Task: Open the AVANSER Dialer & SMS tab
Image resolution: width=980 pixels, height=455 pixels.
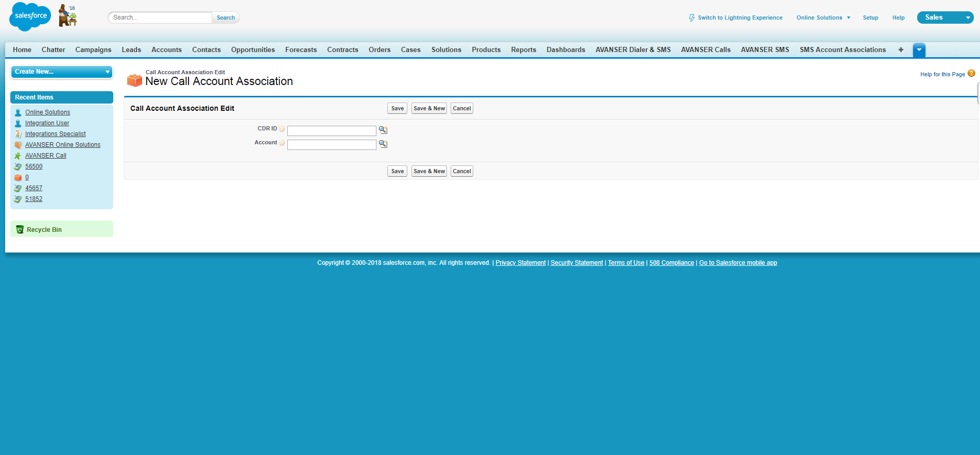Action: pyautogui.click(x=633, y=50)
